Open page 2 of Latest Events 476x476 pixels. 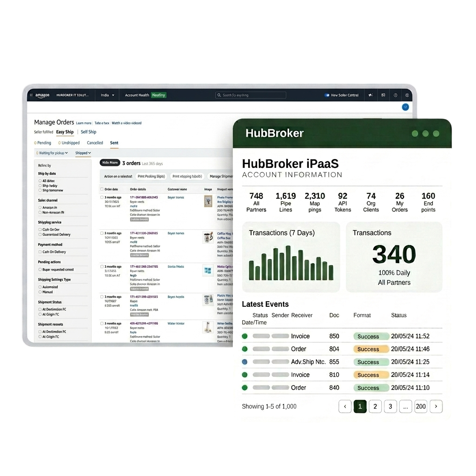[x=375, y=406]
